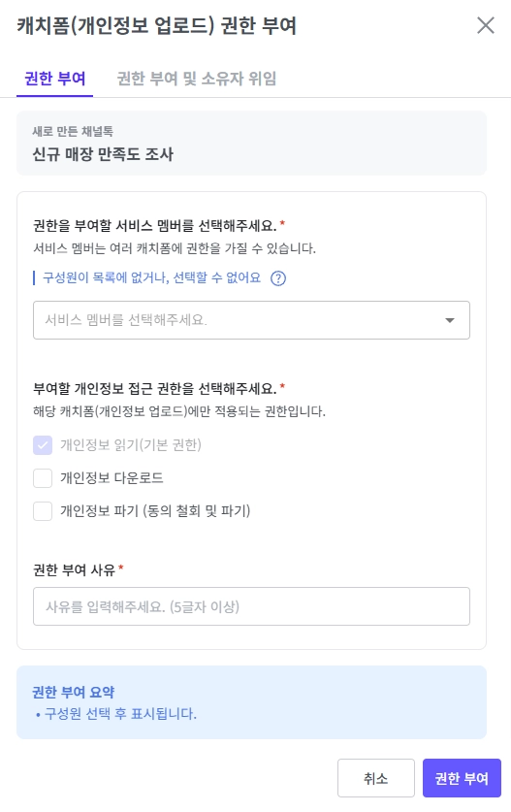Click the dialog title 캐치폼(개인정보 업로드) 권한 부여
Screen dimensions: 511x812
coord(156,25)
